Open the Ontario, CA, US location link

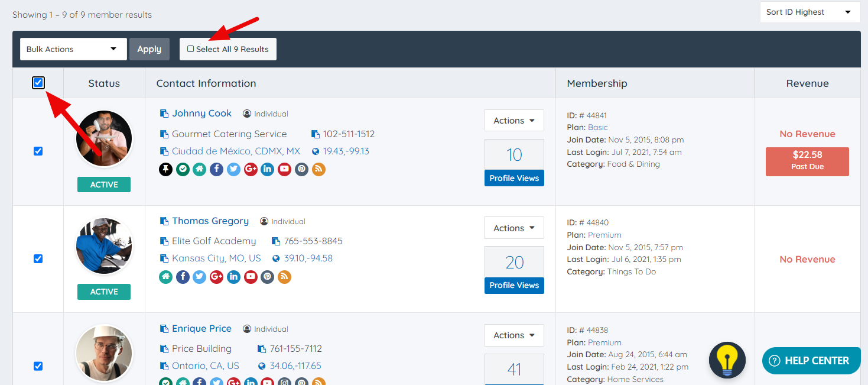click(206, 366)
